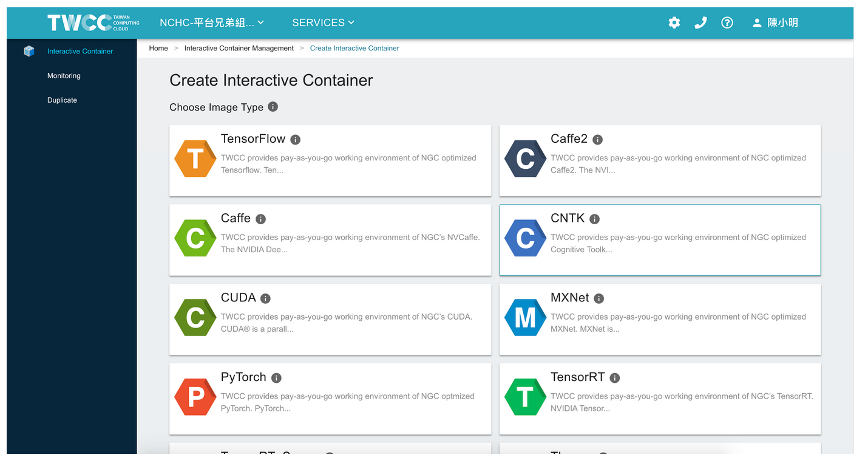Show info for Choose Image Type
Viewport: 868px width, 463px height.
pyautogui.click(x=273, y=106)
